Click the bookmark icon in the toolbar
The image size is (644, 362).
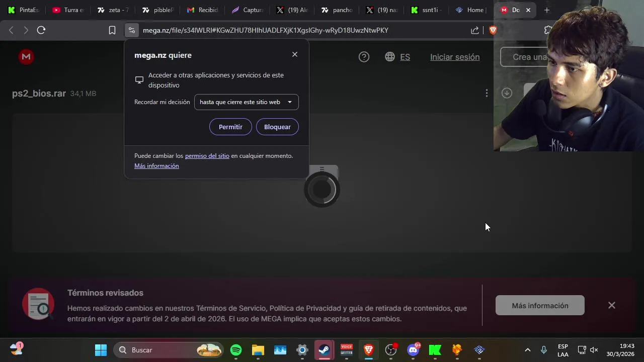(112, 30)
